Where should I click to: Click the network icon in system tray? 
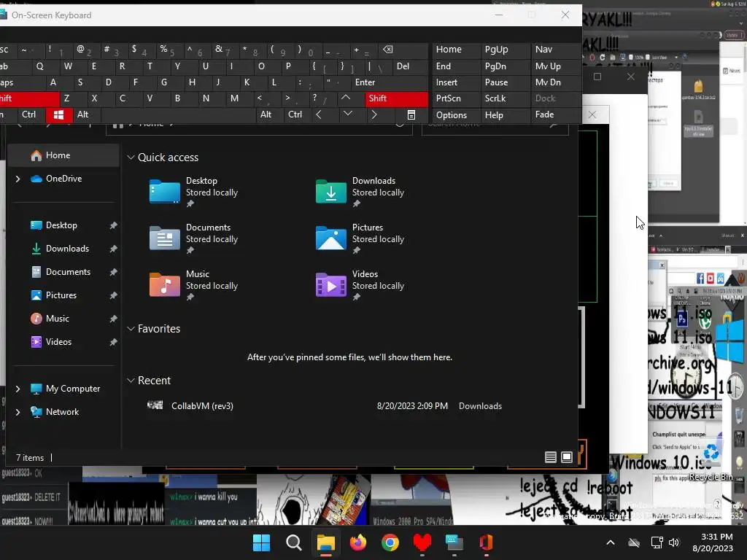(x=657, y=542)
